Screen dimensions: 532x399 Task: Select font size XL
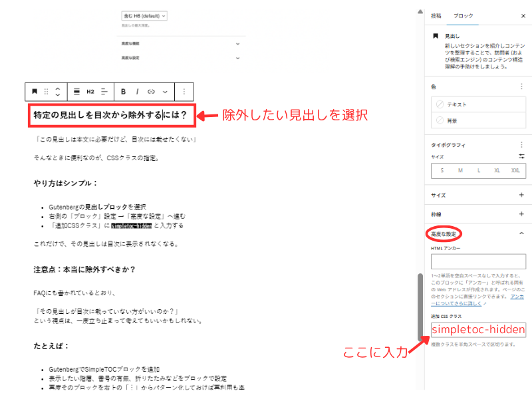pyautogui.click(x=497, y=170)
